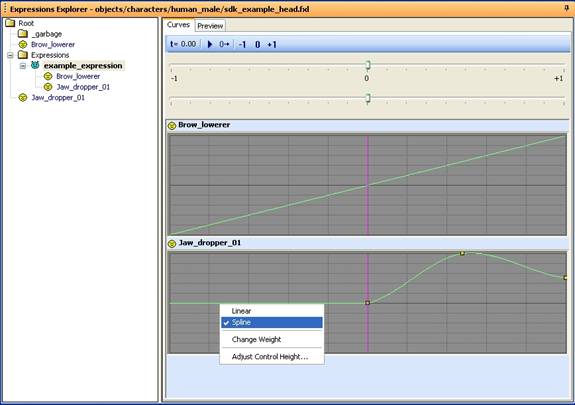Click the top time slider thumb

368,65
